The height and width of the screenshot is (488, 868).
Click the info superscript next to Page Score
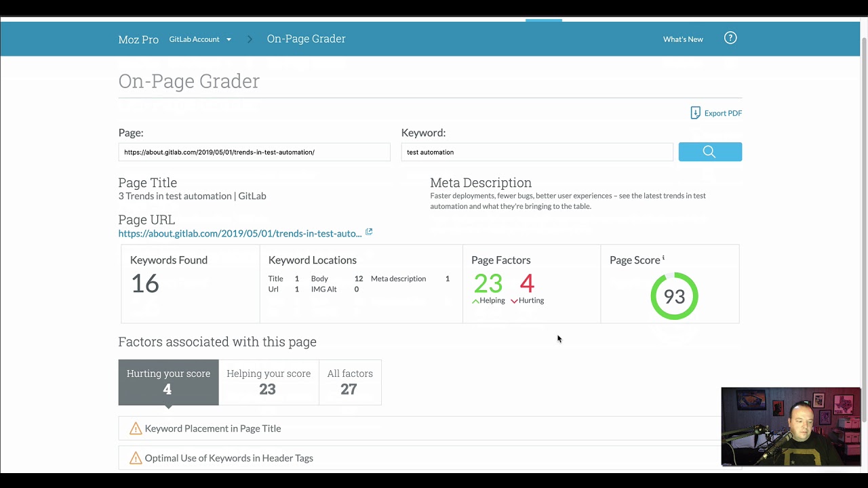[663, 257]
